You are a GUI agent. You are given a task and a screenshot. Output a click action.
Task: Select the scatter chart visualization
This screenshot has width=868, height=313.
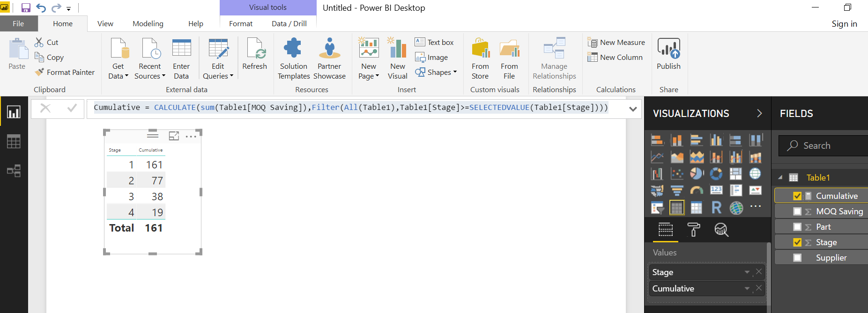tap(677, 174)
